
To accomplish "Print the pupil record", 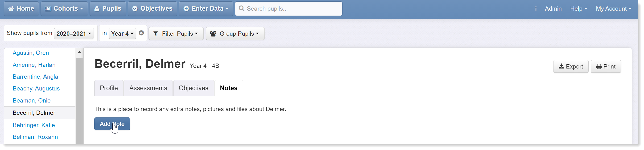I will tap(606, 66).
